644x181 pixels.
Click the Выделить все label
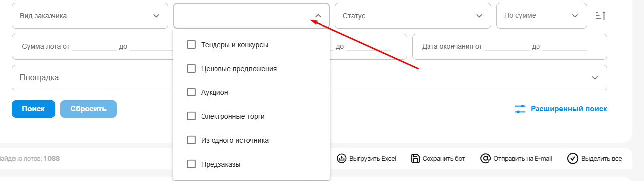coord(601,159)
